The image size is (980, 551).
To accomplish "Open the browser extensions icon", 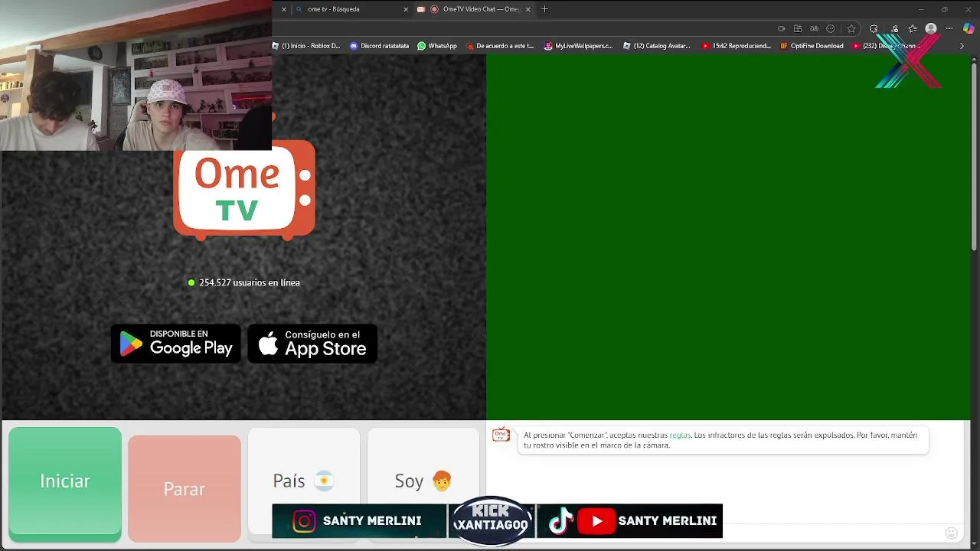I will [874, 28].
